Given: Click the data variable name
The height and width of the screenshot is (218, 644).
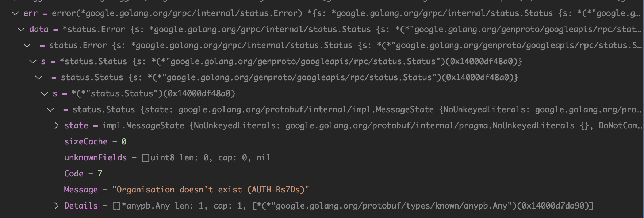Looking at the screenshot, I should point(39,30).
